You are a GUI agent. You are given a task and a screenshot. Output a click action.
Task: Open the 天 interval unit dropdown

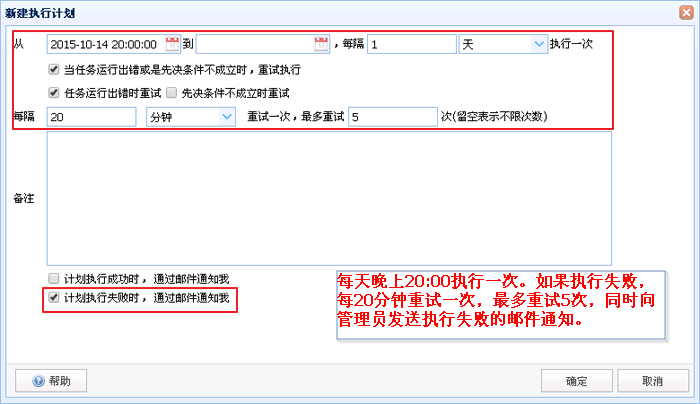tap(539, 44)
